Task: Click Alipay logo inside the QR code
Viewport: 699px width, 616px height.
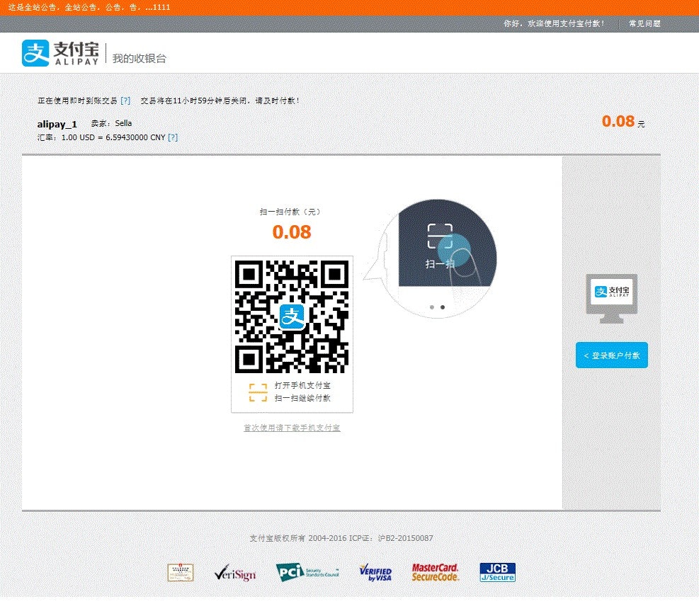Action: click(292, 316)
